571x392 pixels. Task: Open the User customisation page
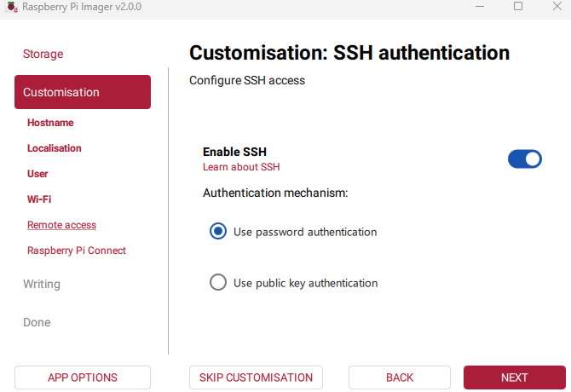click(37, 174)
